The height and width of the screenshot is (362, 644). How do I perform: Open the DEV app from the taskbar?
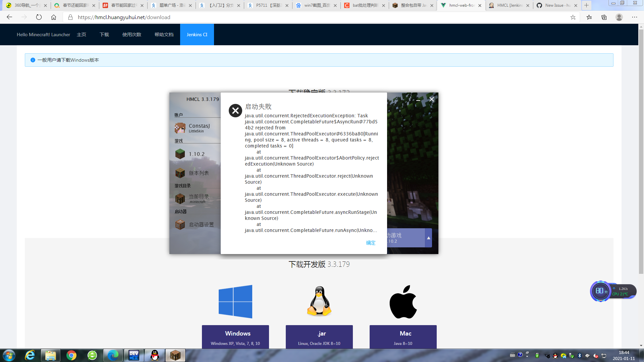coord(134,355)
